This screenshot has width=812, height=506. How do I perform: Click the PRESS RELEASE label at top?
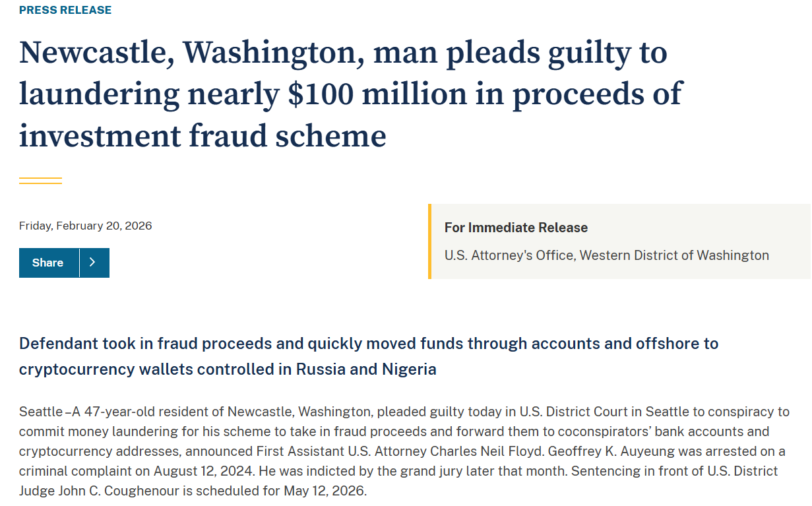[65, 10]
